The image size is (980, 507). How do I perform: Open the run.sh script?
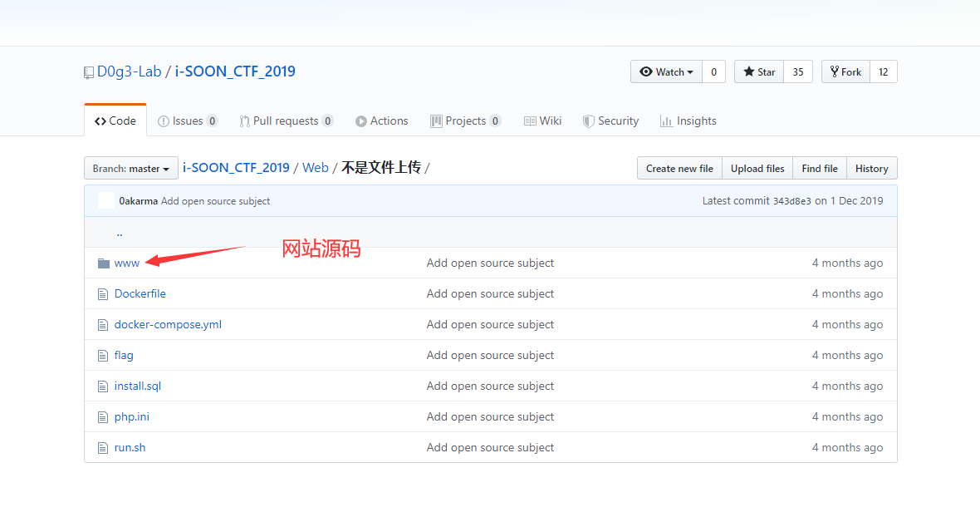pyautogui.click(x=130, y=448)
